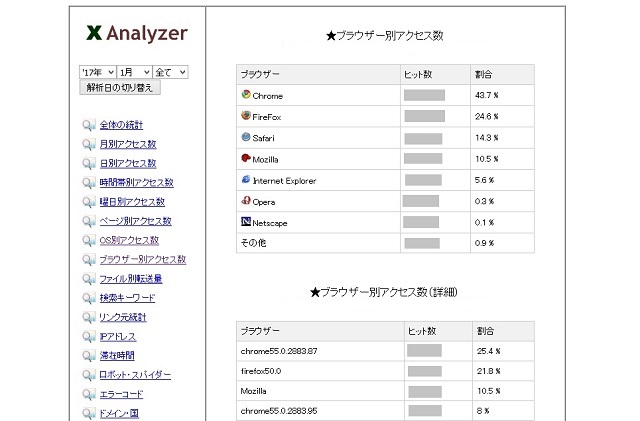This screenshot has height=421, width=640.
Task: Click the Chrome browser icon
Action: tap(246, 94)
